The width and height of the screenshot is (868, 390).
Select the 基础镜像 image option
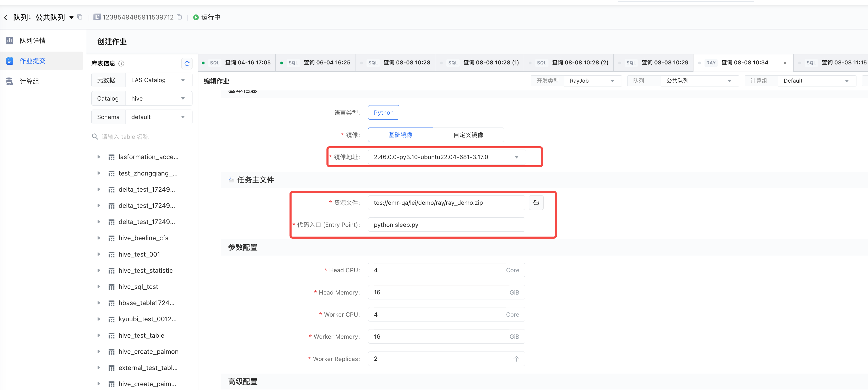[x=400, y=135]
